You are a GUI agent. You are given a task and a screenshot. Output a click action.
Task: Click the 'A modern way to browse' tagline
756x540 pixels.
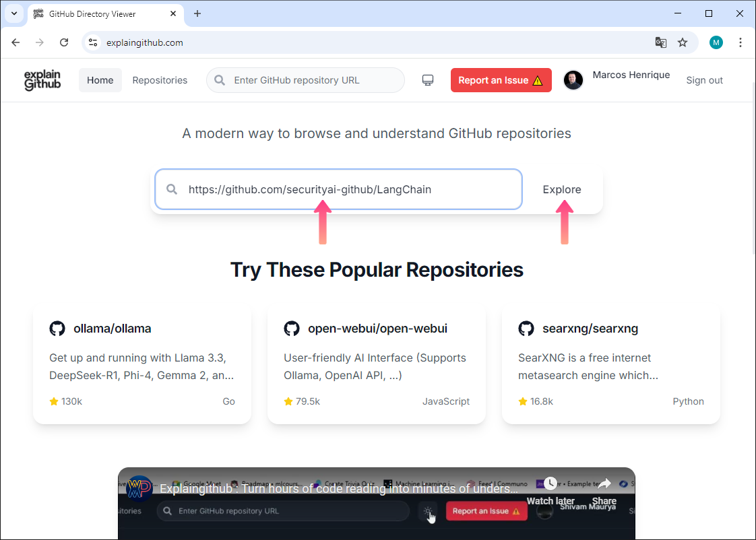coord(377,133)
